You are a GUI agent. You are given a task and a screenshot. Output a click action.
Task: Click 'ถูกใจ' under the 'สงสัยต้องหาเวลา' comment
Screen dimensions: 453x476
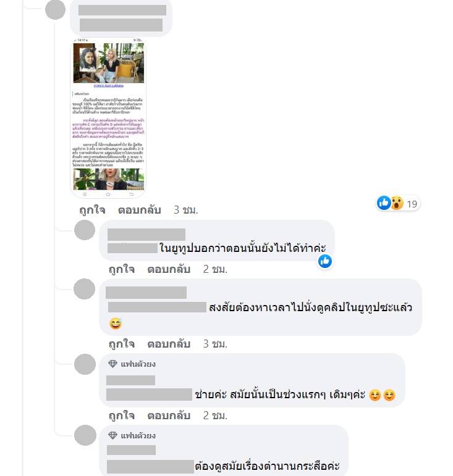122,344
